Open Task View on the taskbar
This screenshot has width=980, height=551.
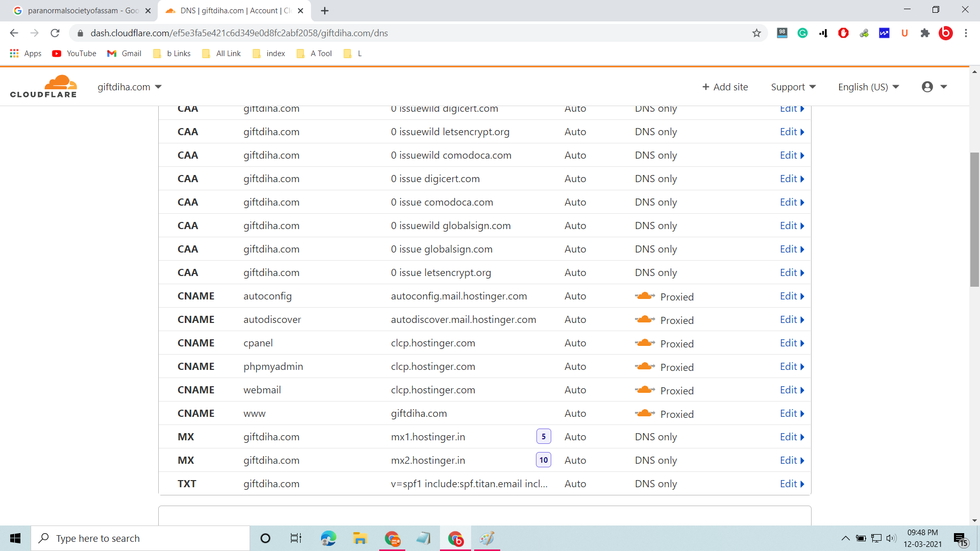point(296,538)
